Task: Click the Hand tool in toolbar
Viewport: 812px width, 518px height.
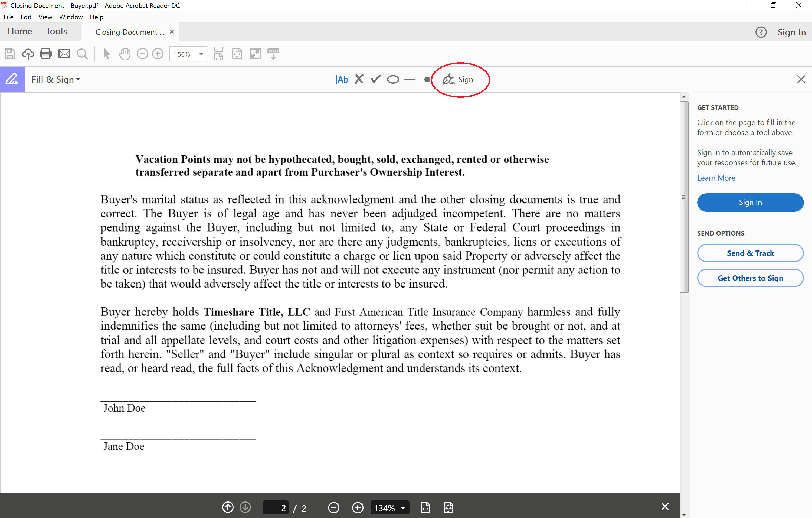Action: pos(125,54)
